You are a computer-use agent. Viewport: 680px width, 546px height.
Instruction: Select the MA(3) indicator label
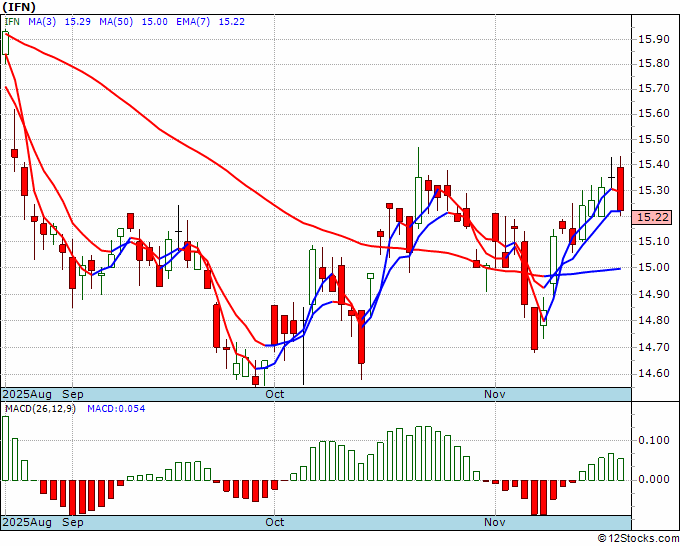pyautogui.click(x=42, y=22)
